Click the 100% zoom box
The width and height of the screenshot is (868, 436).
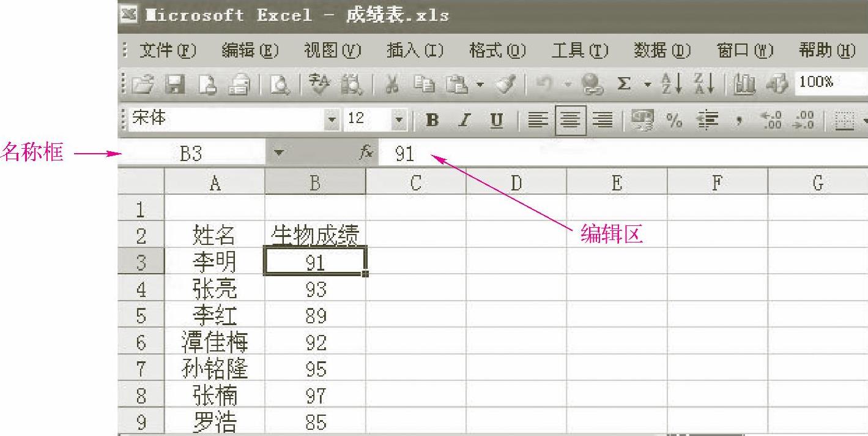pyautogui.click(x=831, y=83)
